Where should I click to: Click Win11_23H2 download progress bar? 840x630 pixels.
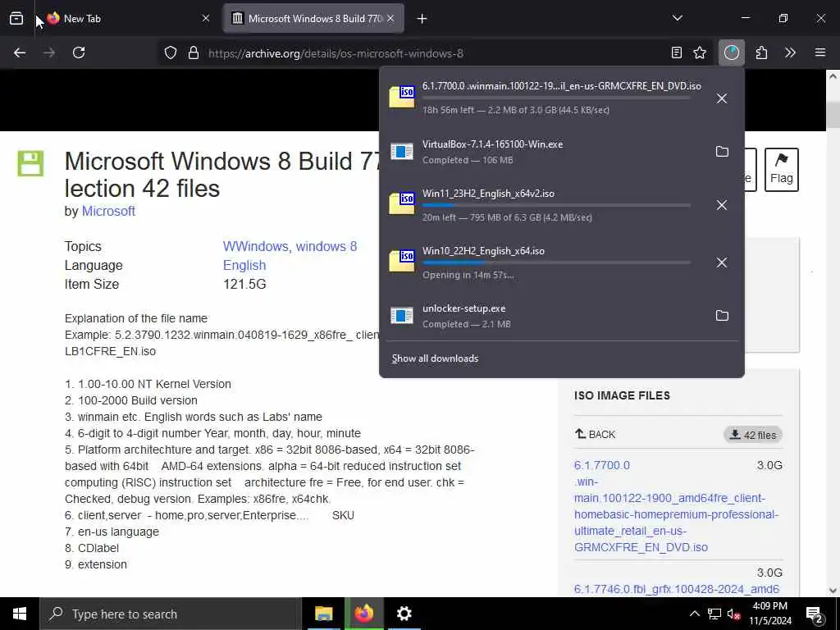coord(556,206)
